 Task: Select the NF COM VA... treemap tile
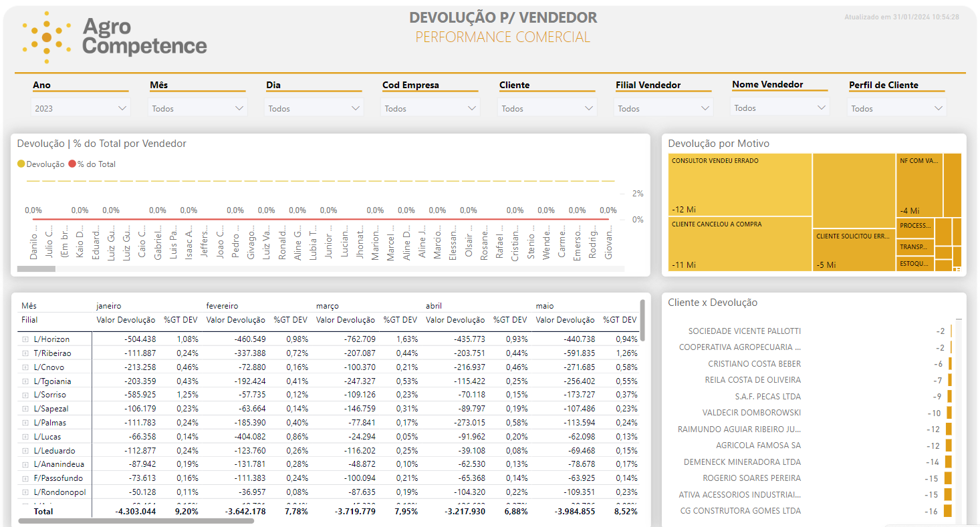(x=919, y=185)
